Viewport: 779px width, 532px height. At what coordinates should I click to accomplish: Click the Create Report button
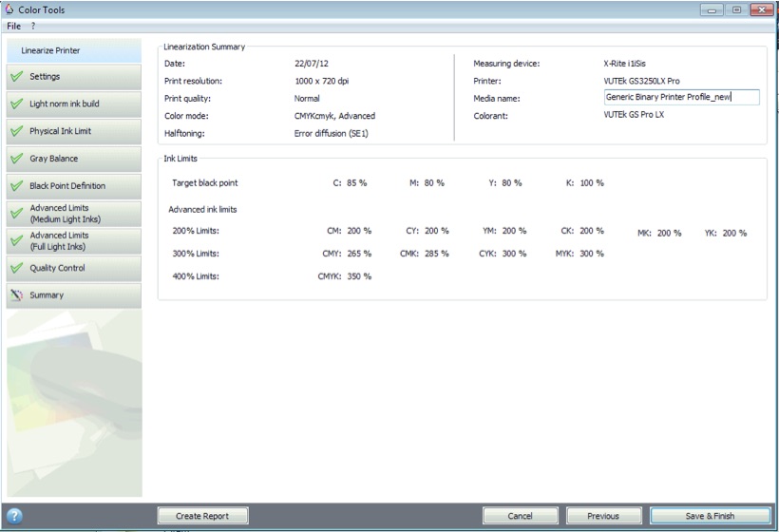(202, 516)
